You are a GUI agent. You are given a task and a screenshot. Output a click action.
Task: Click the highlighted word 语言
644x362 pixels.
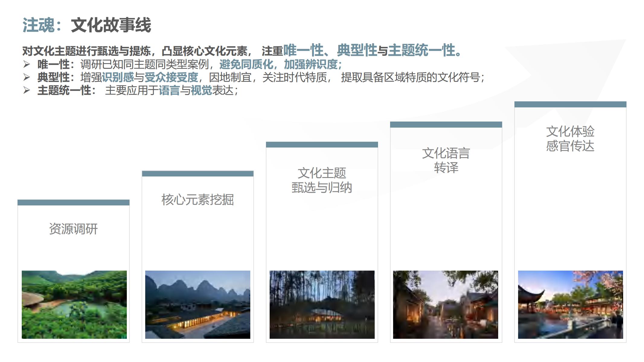pos(169,90)
